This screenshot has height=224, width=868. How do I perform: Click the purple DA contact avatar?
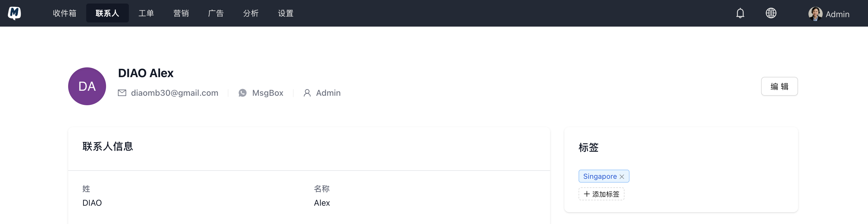coord(87,87)
